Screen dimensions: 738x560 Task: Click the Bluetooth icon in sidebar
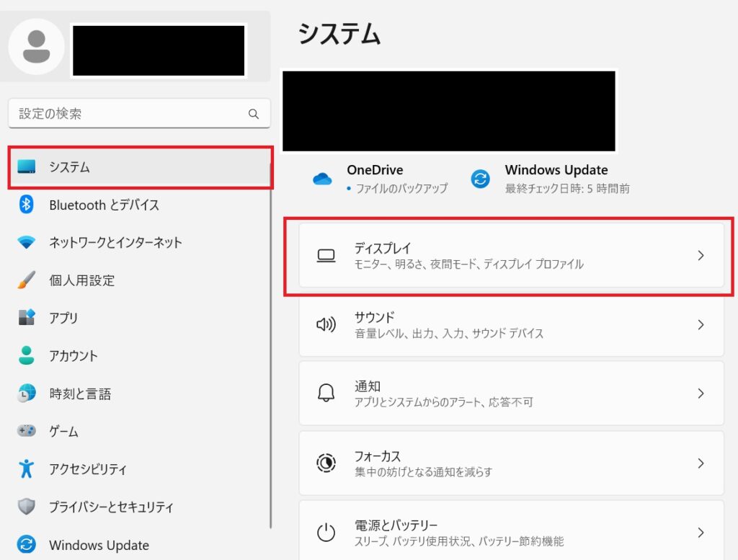[27, 205]
